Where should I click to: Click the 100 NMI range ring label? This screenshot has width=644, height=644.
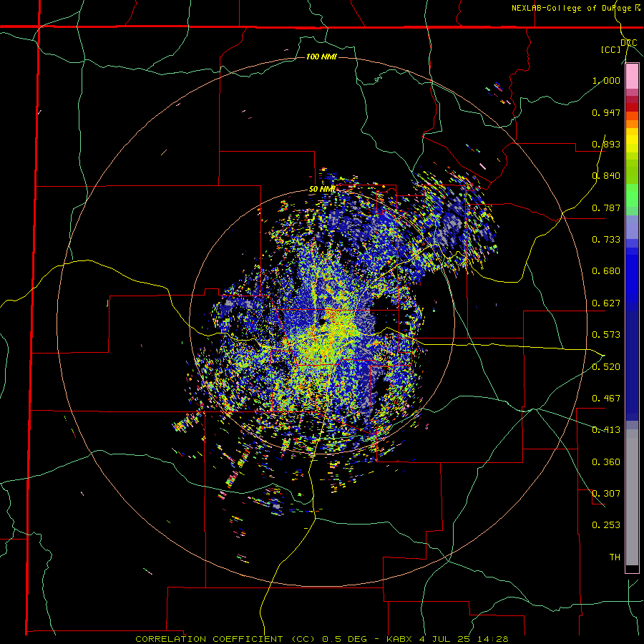tap(321, 57)
